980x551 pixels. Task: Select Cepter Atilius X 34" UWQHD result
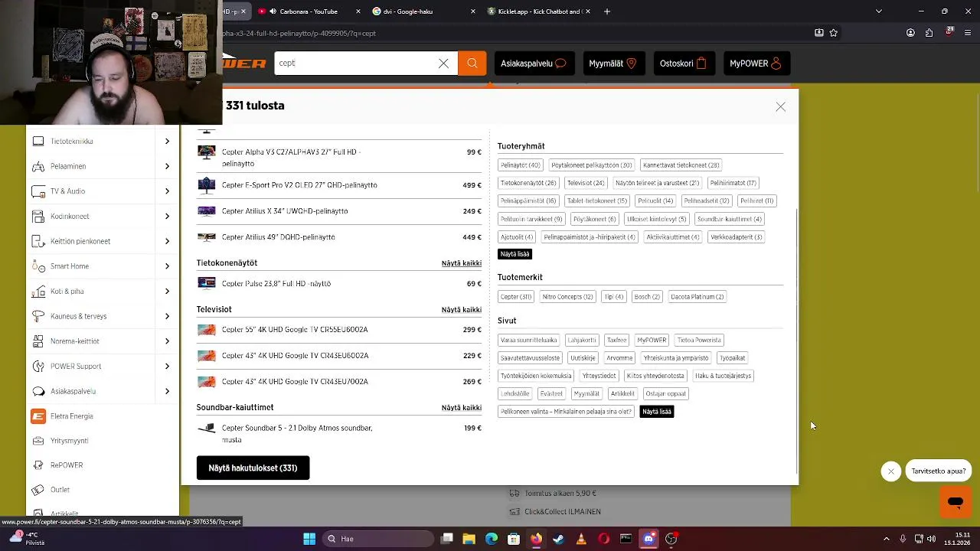click(339, 211)
